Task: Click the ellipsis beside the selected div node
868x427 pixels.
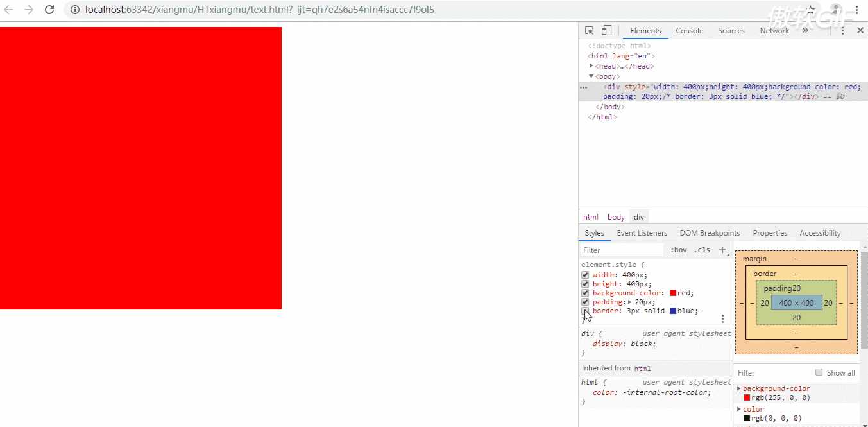Action: (583, 87)
